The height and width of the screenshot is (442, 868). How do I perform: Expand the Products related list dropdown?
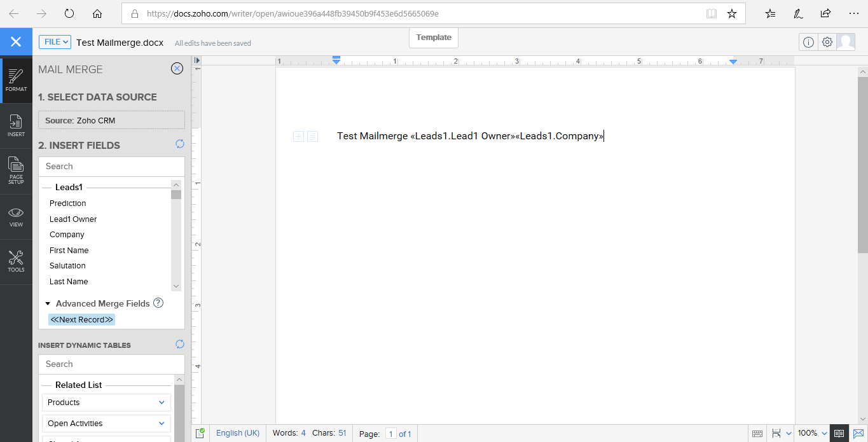(107, 403)
